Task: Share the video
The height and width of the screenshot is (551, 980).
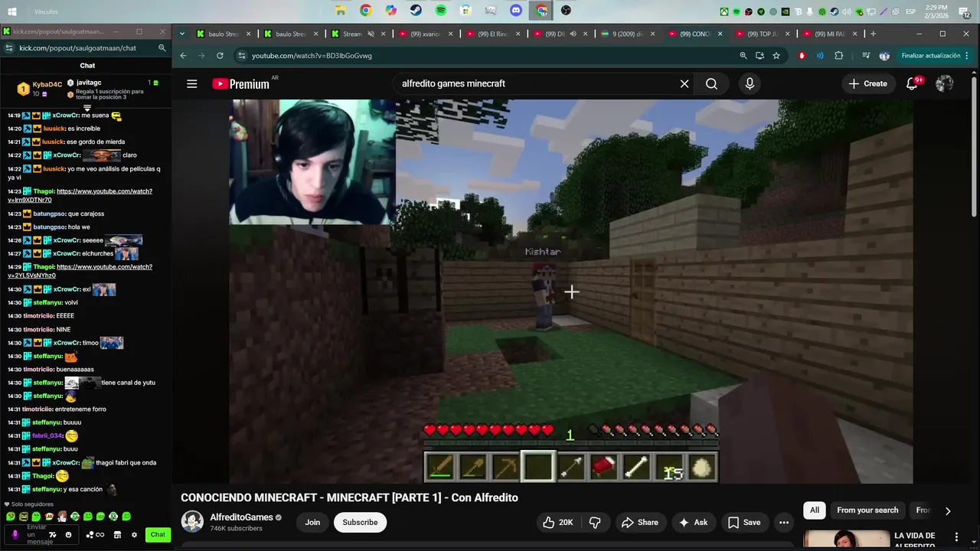Action: (639, 523)
